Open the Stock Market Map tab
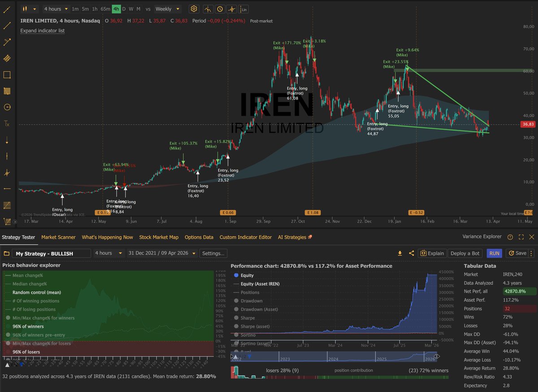Image resolution: width=538 pixels, height=392 pixels. (x=159, y=237)
